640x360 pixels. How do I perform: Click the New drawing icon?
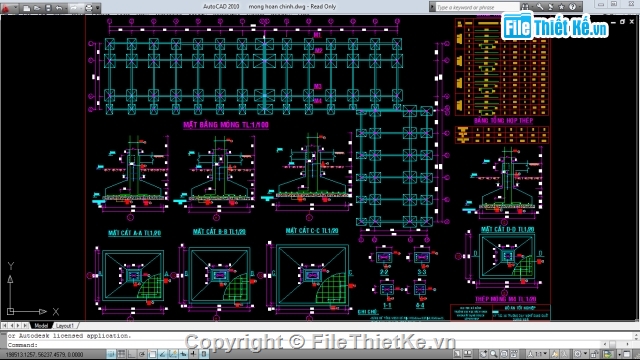point(27,8)
